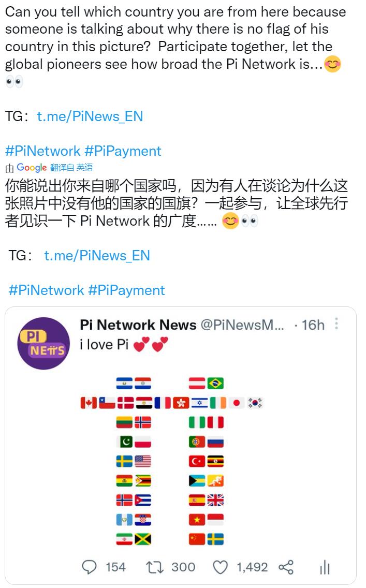The height and width of the screenshot is (588, 366).
Task: Click the Pi News purple avatar
Action: click(x=43, y=344)
